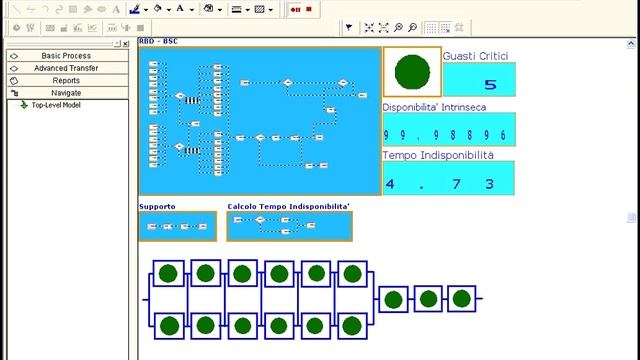Click the icon right of Clock
Viewport: 640px width, 360px height.
[x=30, y=28]
